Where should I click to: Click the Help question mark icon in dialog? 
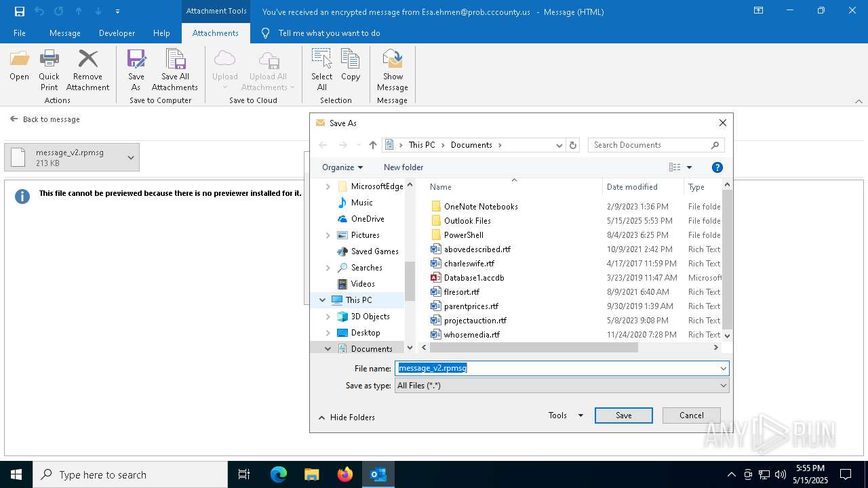717,167
